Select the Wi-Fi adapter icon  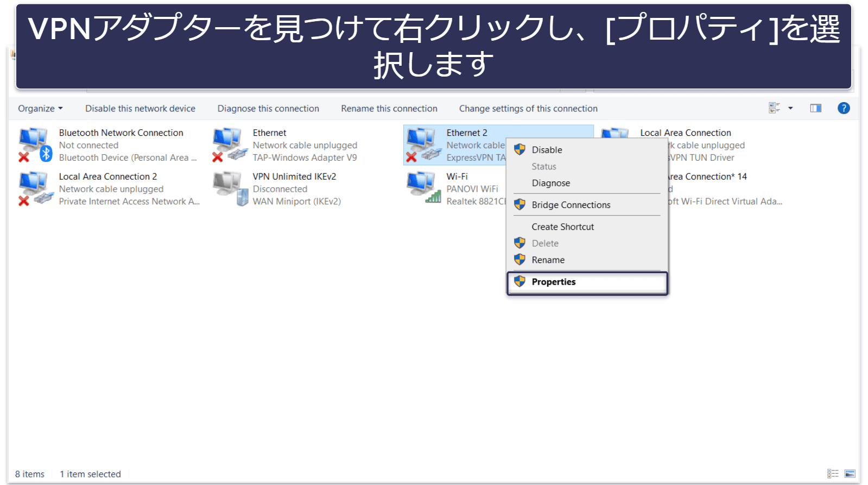(x=423, y=187)
